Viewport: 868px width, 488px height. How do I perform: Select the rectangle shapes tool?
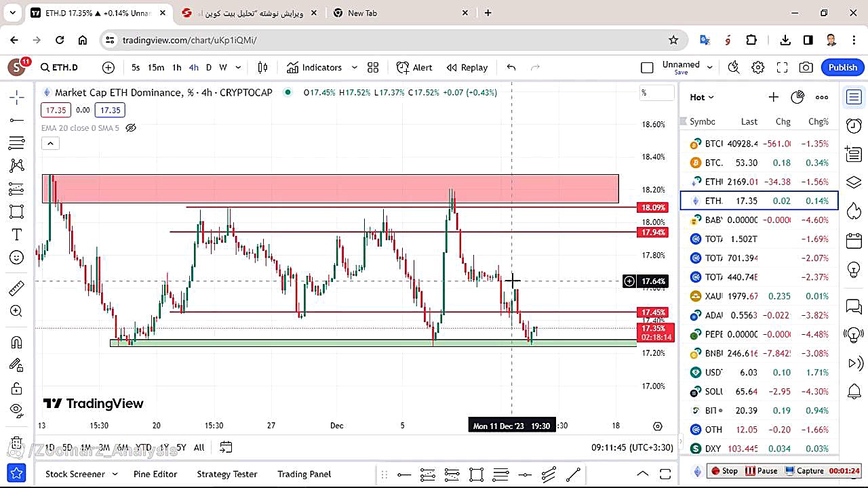(17, 211)
